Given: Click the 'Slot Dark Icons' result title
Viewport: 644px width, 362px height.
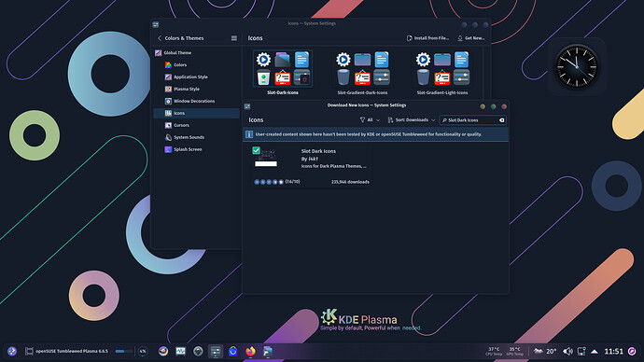Looking at the screenshot, I should point(318,151).
